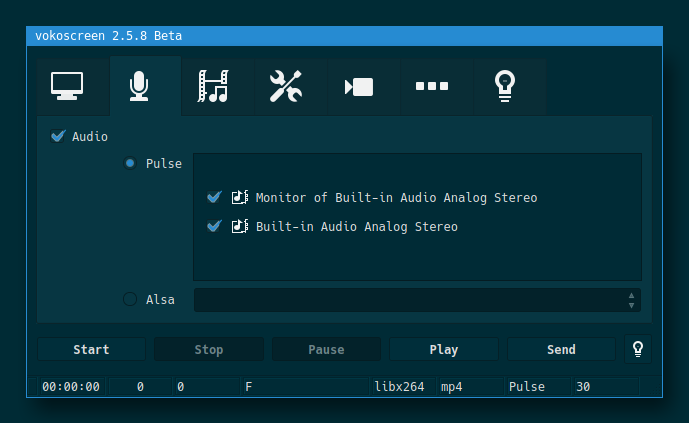This screenshot has height=423, width=689.
Task: Open the tools and wrench settings tab
Action: 285,87
